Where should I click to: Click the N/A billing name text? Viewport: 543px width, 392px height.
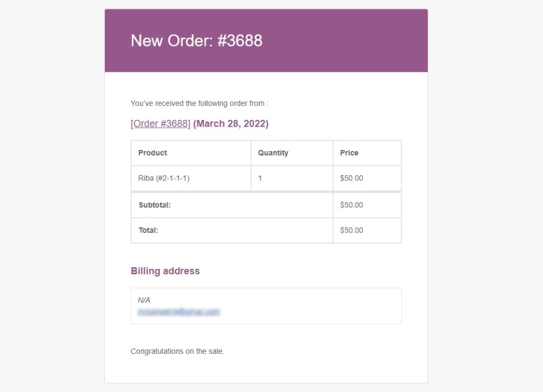[144, 300]
